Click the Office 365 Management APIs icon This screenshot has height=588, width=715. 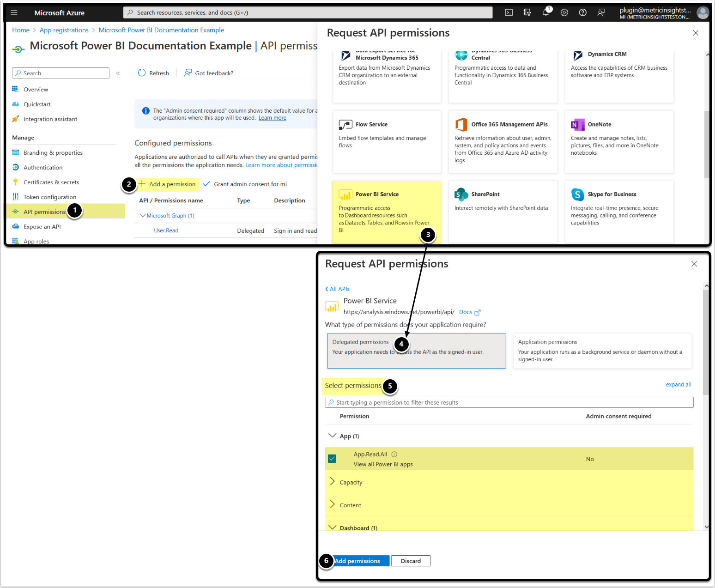[461, 125]
